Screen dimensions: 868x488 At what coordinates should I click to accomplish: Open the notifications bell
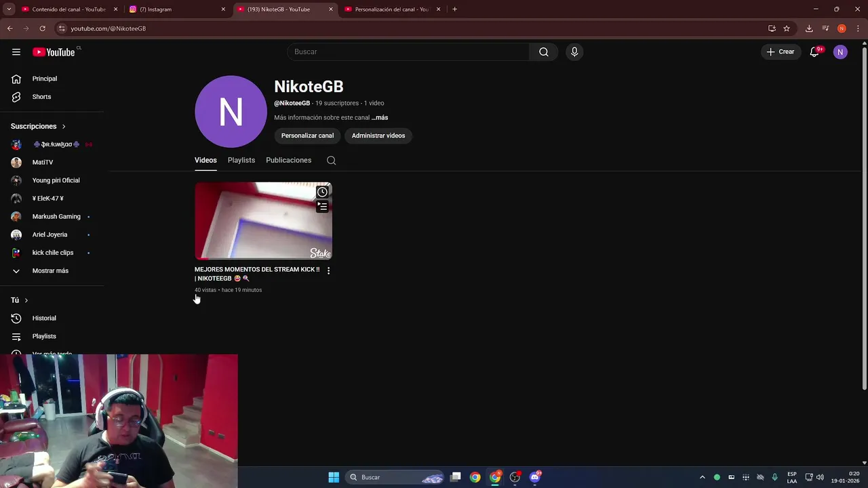tap(814, 52)
